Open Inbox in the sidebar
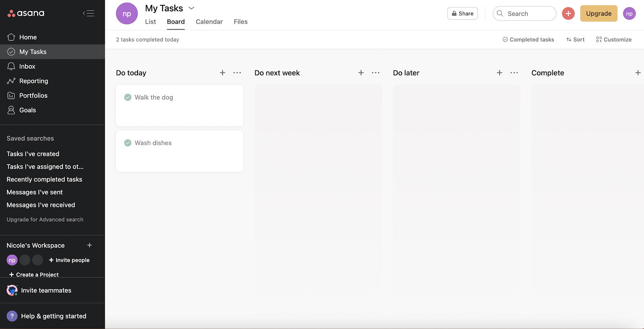The height and width of the screenshot is (329, 644). 52,66
